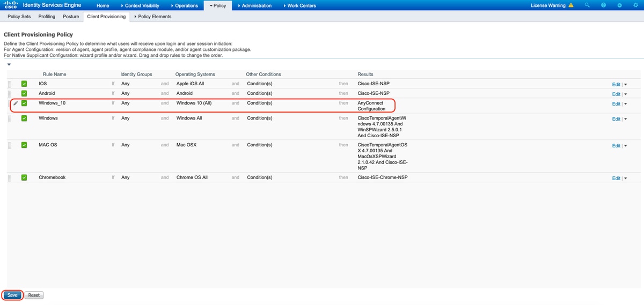Click 'Mac OSX' operating system cell
This screenshot has height=305, width=644.
[x=186, y=145]
